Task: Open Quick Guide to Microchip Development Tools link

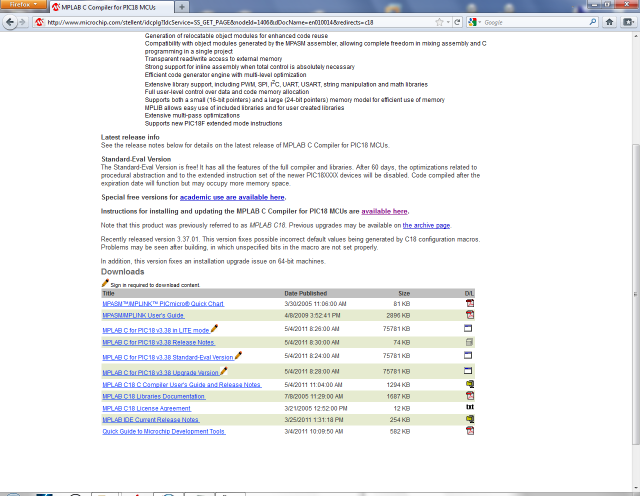Action: click(x=164, y=431)
